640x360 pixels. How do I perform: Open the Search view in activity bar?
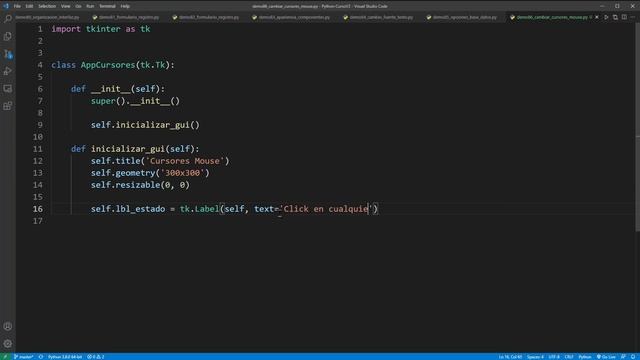point(8,19)
